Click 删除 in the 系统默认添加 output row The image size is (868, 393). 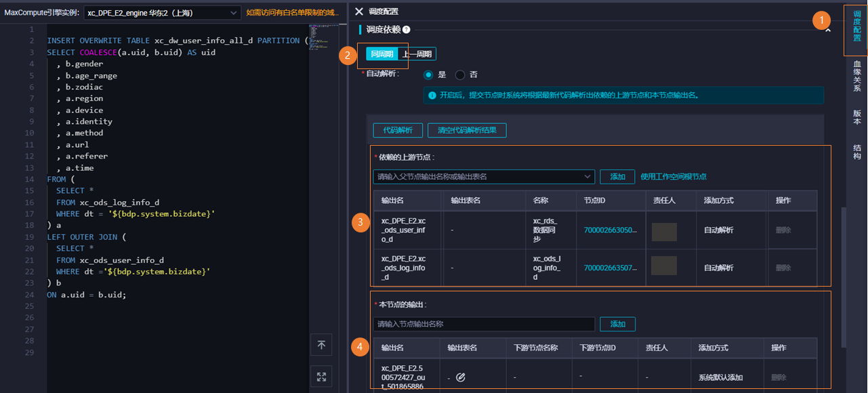tap(779, 377)
